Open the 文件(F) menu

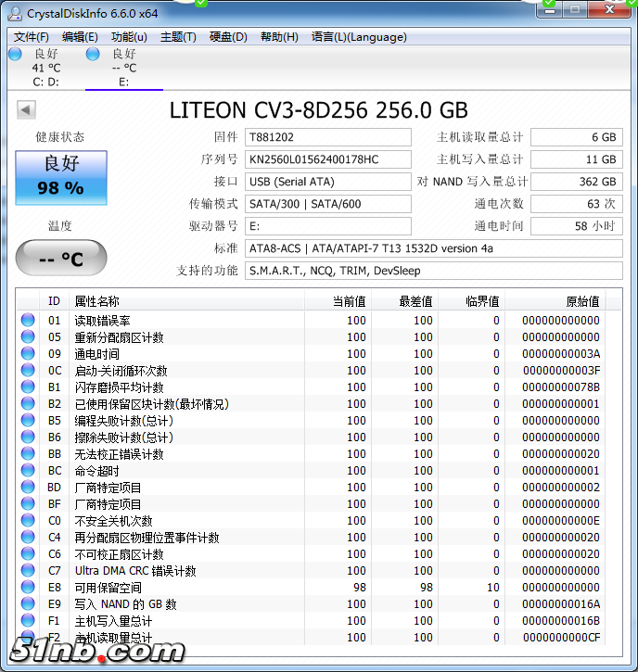(x=32, y=37)
